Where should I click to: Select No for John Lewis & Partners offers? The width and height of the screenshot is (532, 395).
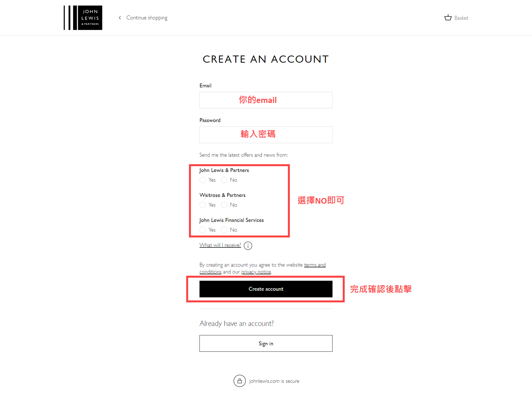coord(224,180)
